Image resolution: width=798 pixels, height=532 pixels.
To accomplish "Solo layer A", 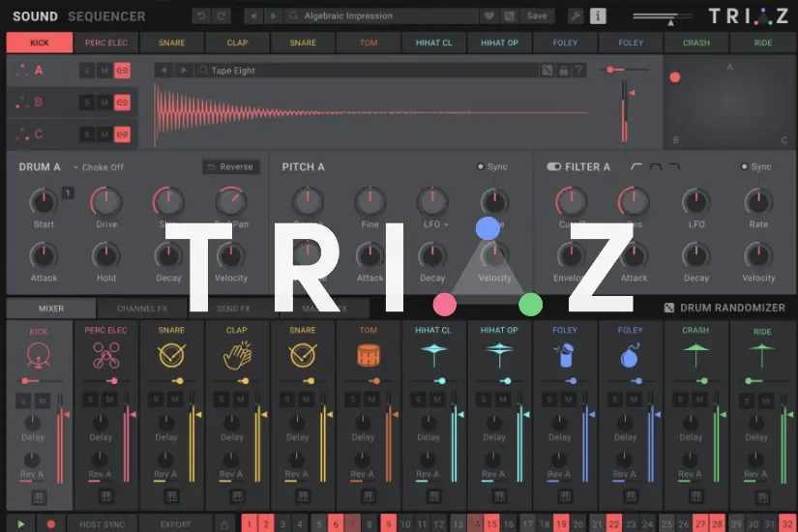I will pyautogui.click(x=86, y=71).
